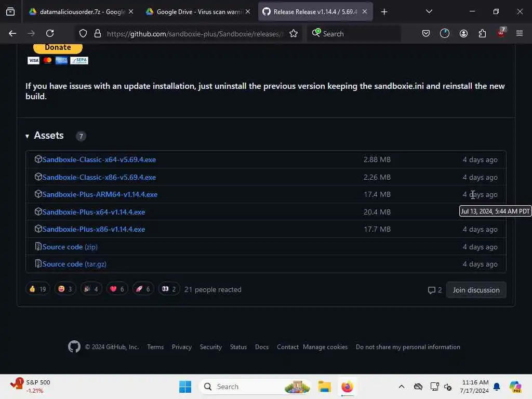
Task: Open the Docs footer link
Action: coord(262,347)
